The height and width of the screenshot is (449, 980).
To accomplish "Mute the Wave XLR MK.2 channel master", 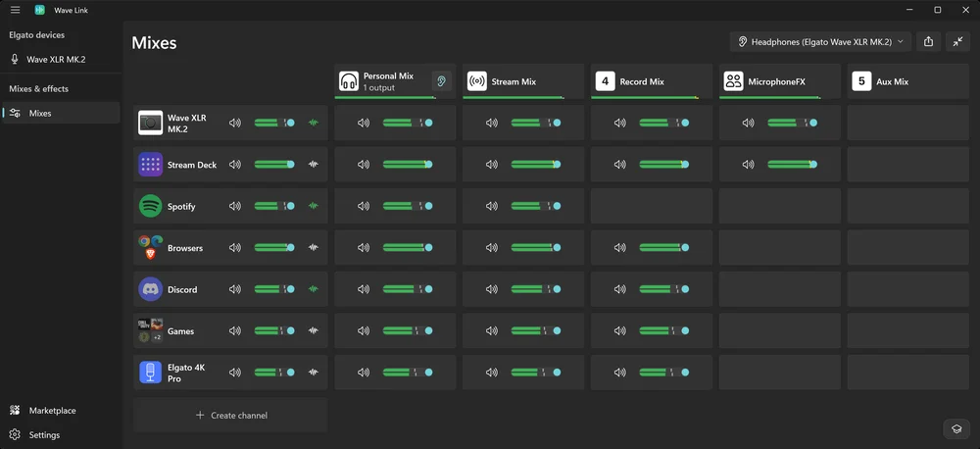I will pos(235,123).
